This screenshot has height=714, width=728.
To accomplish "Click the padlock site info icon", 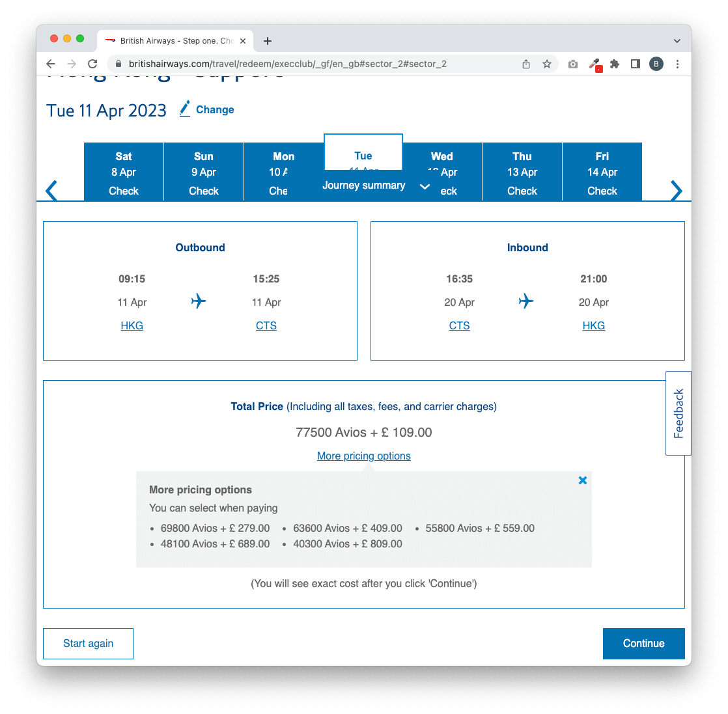I will [x=119, y=64].
